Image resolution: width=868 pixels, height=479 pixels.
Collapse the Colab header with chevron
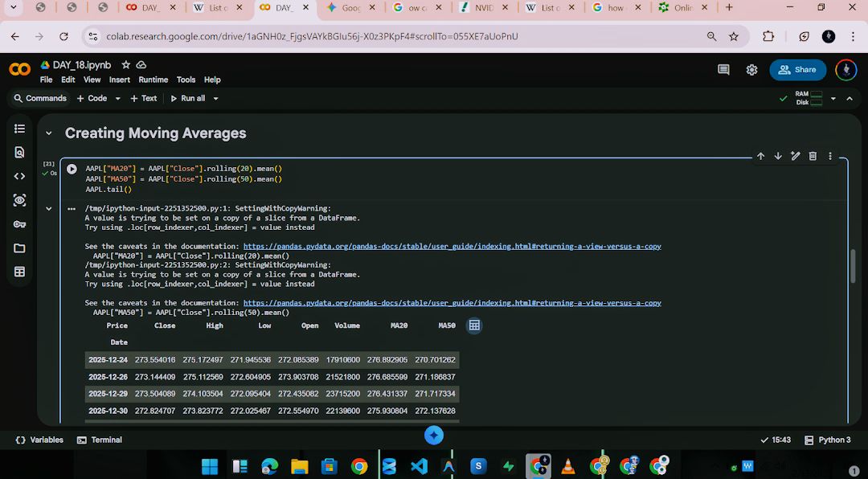pyautogui.click(x=850, y=99)
